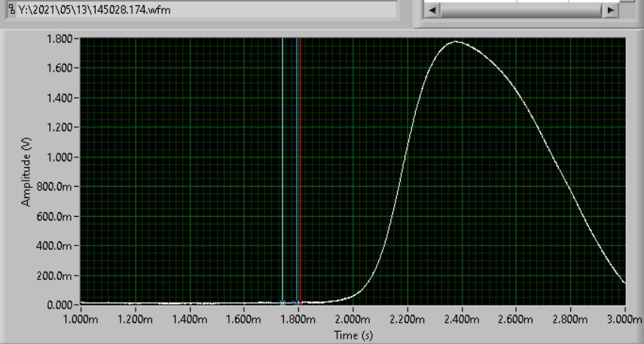This screenshot has height=344, width=644.
Task: Click the X-axis tick label 1.200m
Action: (135, 319)
